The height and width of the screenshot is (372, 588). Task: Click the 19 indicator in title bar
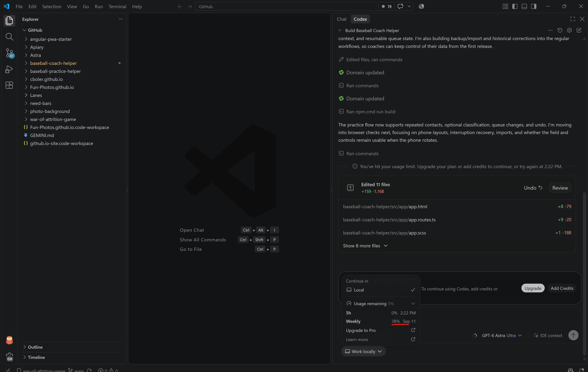pyautogui.click(x=387, y=7)
